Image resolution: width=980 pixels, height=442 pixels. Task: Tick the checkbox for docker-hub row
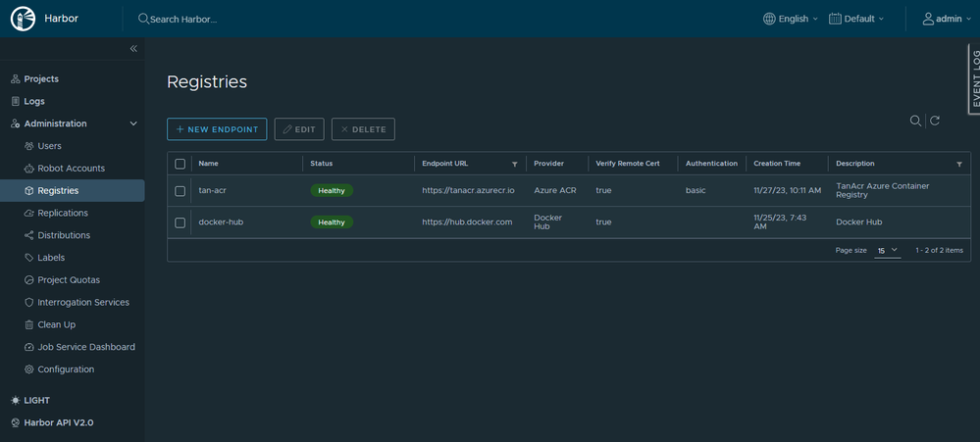180,222
